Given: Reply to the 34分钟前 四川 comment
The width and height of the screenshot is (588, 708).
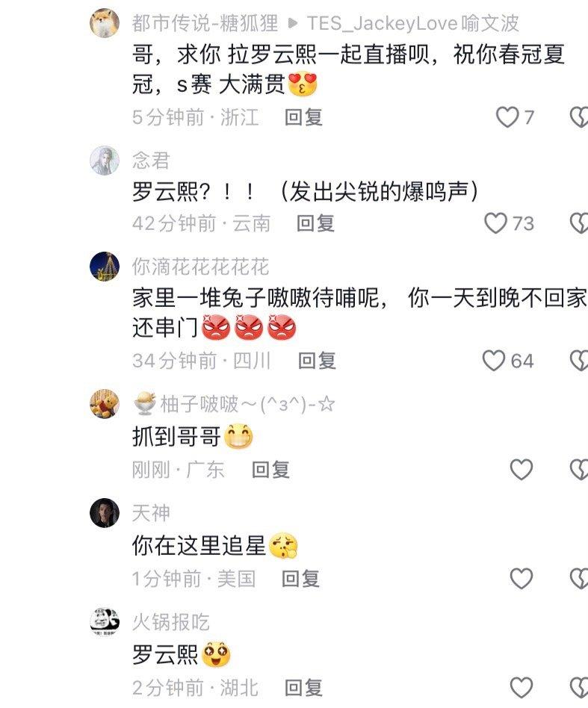Looking at the screenshot, I should click(317, 360).
